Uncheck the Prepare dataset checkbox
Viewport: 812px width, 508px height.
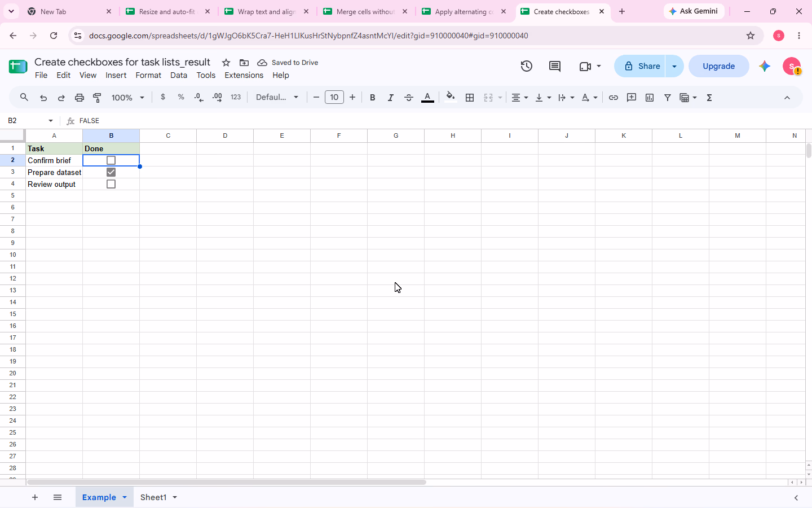click(x=111, y=172)
